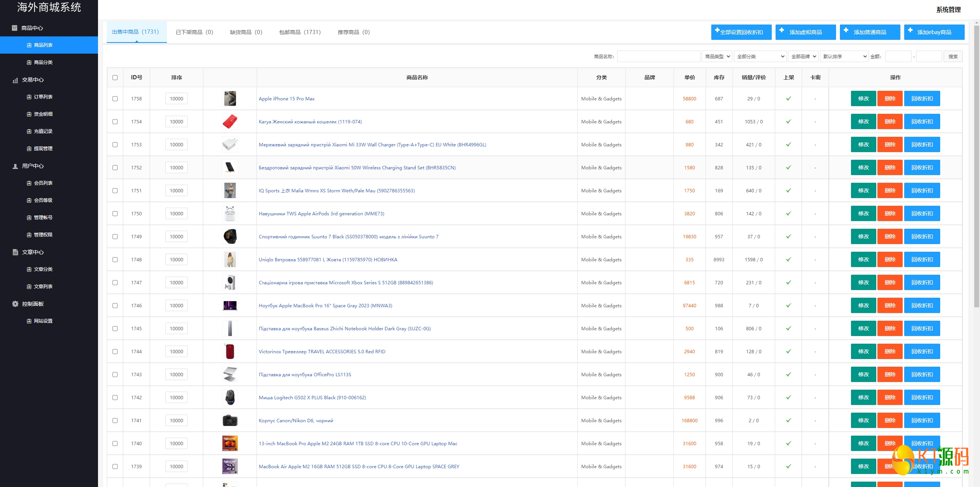Viewport: 980px width, 487px height.
Task: Open the 商品类型 dropdown filter
Action: pos(717,56)
